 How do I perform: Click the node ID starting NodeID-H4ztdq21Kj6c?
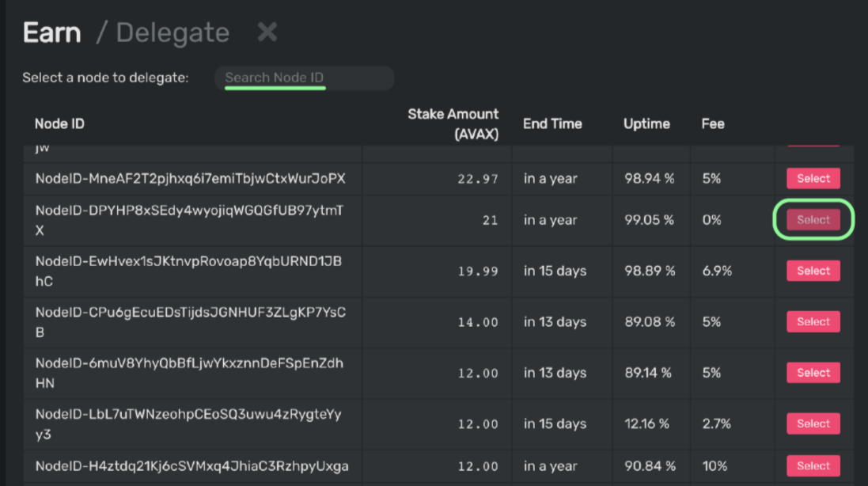coord(192,466)
